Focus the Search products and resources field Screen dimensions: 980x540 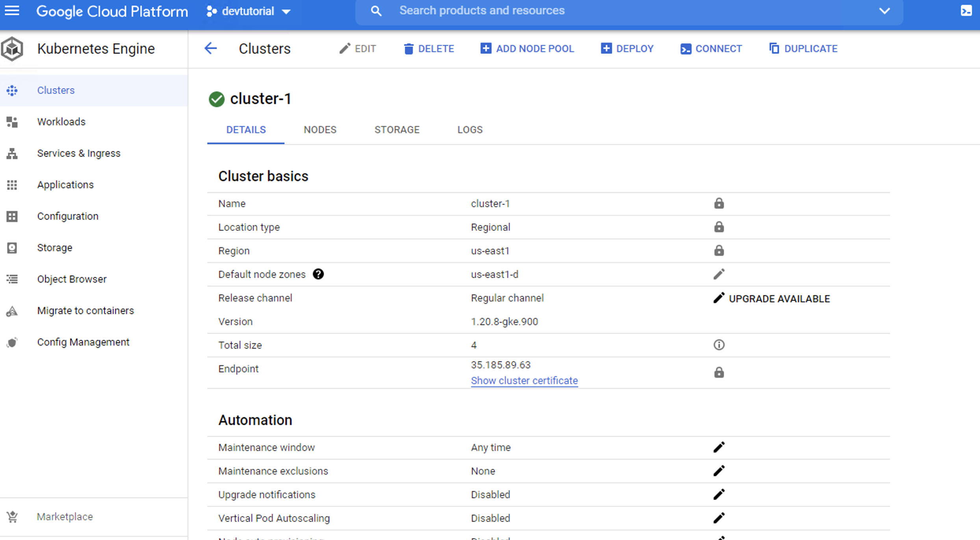tap(629, 11)
